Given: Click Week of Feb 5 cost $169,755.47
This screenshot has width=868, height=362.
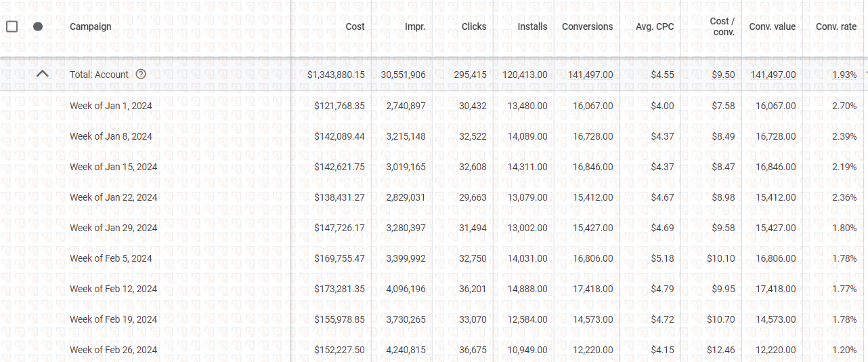Looking at the screenshot, I should (x=339, y=258).
